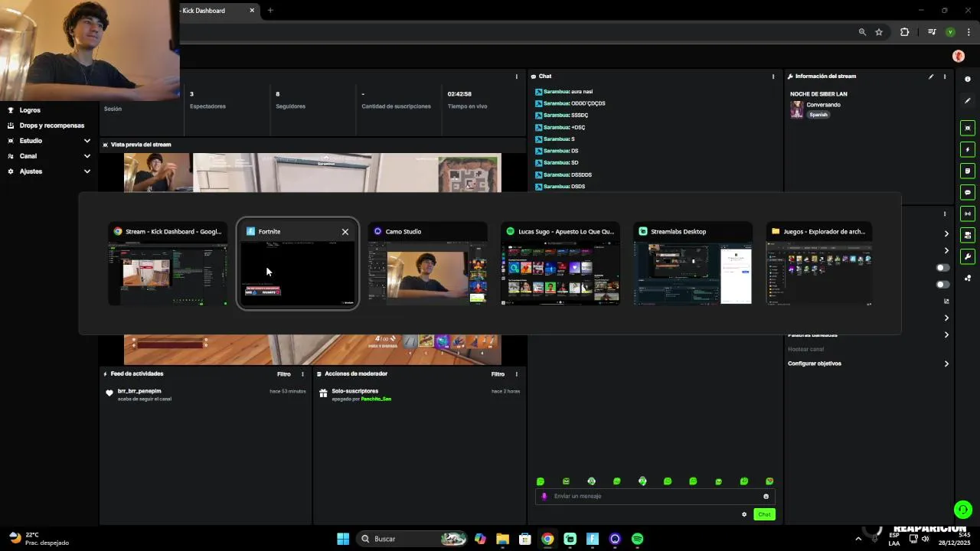Expand the Canal sidebar section
The height and width of the screenshot is (551, 980).
pos(49,156)
